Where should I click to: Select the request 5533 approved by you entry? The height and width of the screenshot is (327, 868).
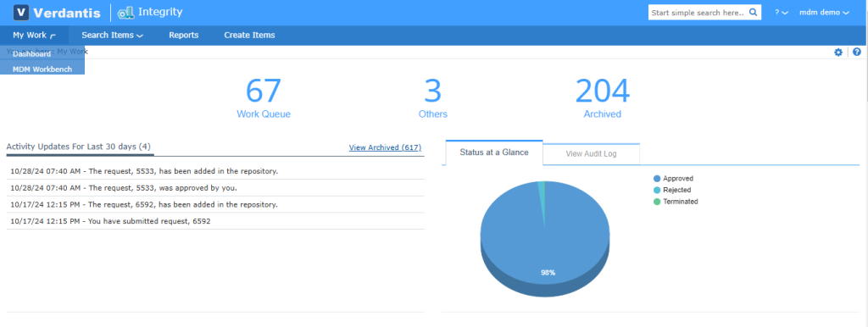pyautogui.click(x=215, y=187)
